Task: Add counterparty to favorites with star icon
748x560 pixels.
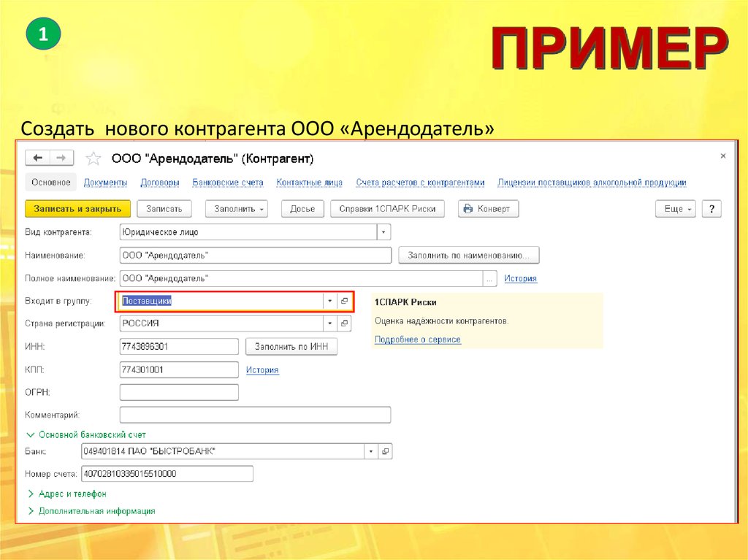Action: [93, 158]
